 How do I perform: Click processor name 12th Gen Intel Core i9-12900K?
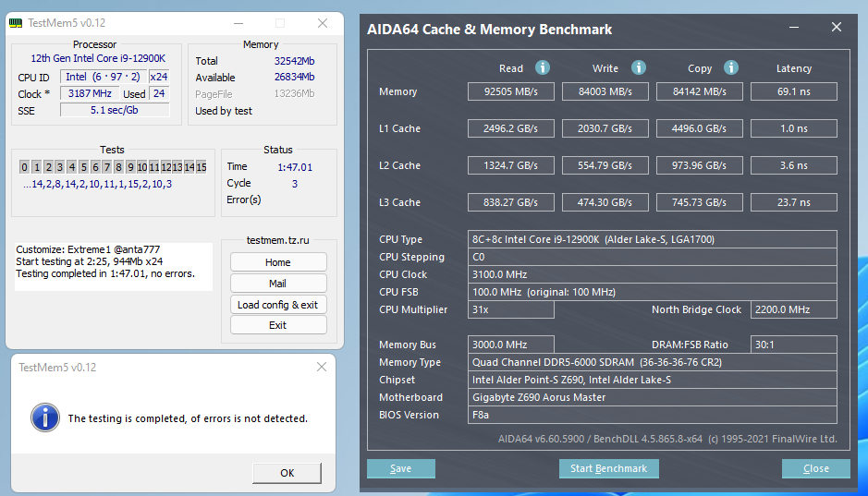click(x=98, y=58)
